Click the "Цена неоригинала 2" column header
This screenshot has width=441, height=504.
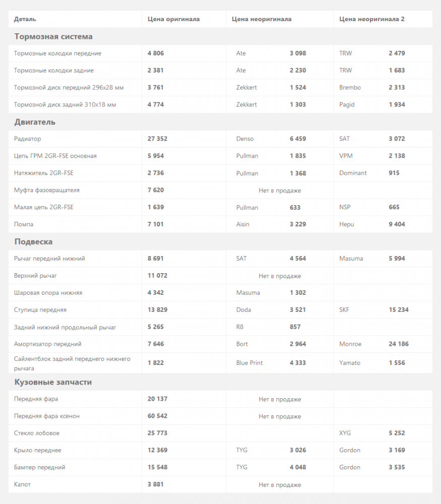pyautogui.click(x=371, y=19)
